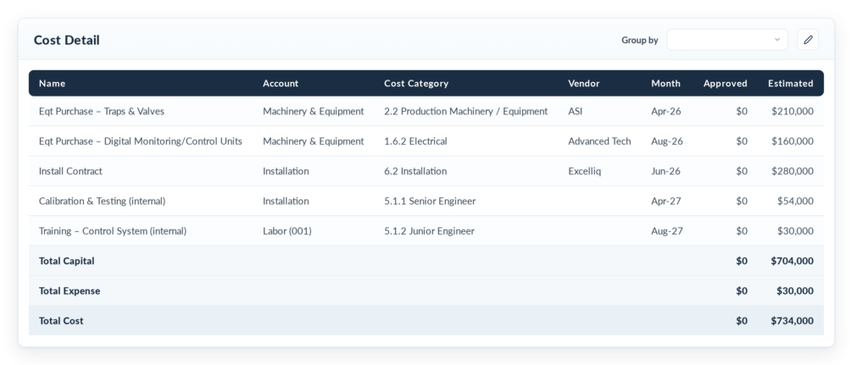Click the Vendor column header
Image resolution: width=868 pixels, height=365 pixels.
583,84
